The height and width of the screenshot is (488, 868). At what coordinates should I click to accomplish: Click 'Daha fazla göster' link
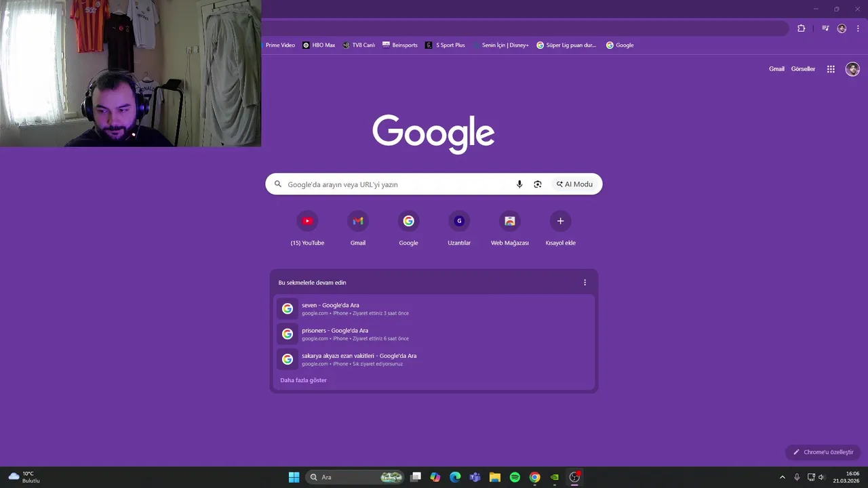point(303,380)
